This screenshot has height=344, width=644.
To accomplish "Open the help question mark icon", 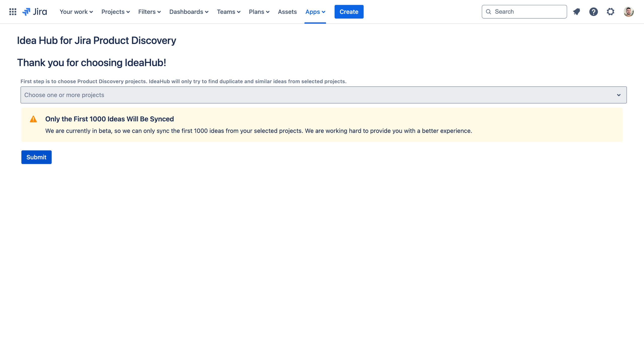I will tap(593, 12).
